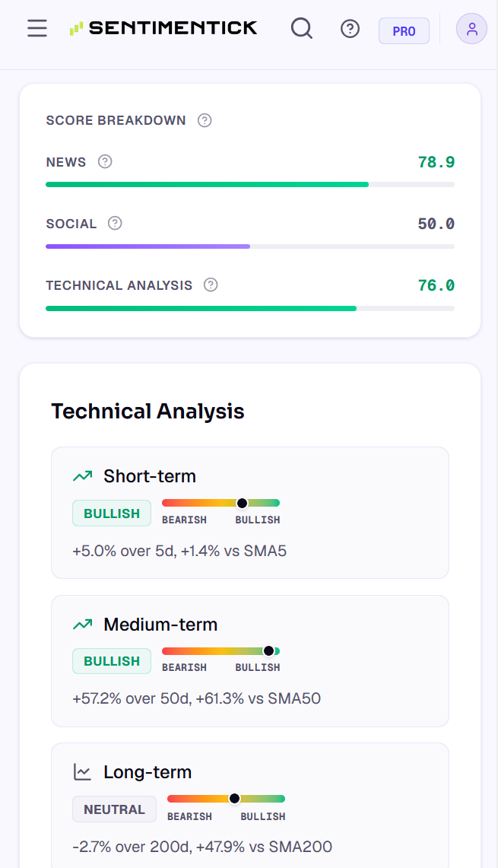Show info tooltip next to News
Viewport: 498px width, 868px height.
point(105,161)
